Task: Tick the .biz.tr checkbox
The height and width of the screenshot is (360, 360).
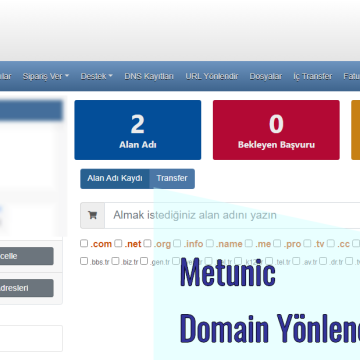Action: [115, 261]
